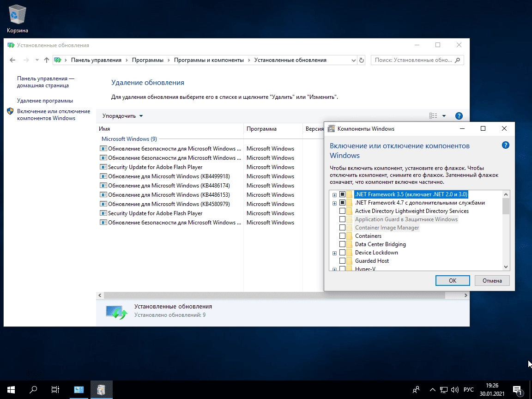This screenshot has height=399, width=532.
Task: Click the icon of KB4499918 update row
Action: point(103,176)
